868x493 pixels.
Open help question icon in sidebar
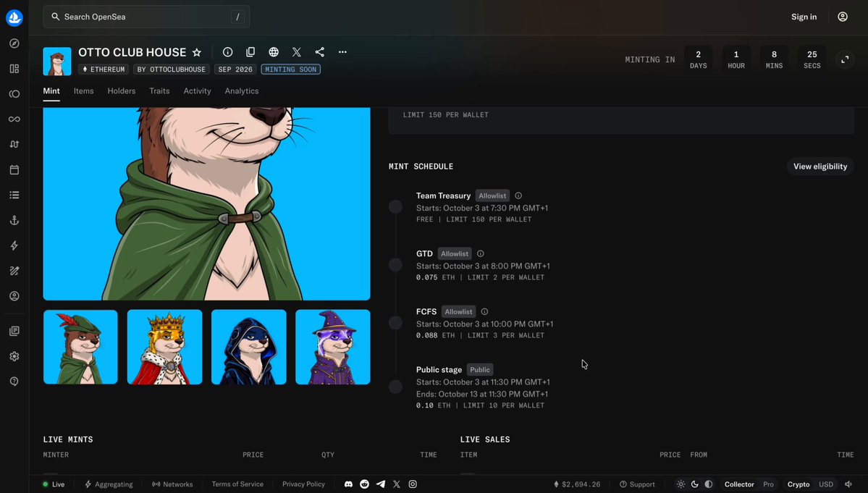(14, 382)
